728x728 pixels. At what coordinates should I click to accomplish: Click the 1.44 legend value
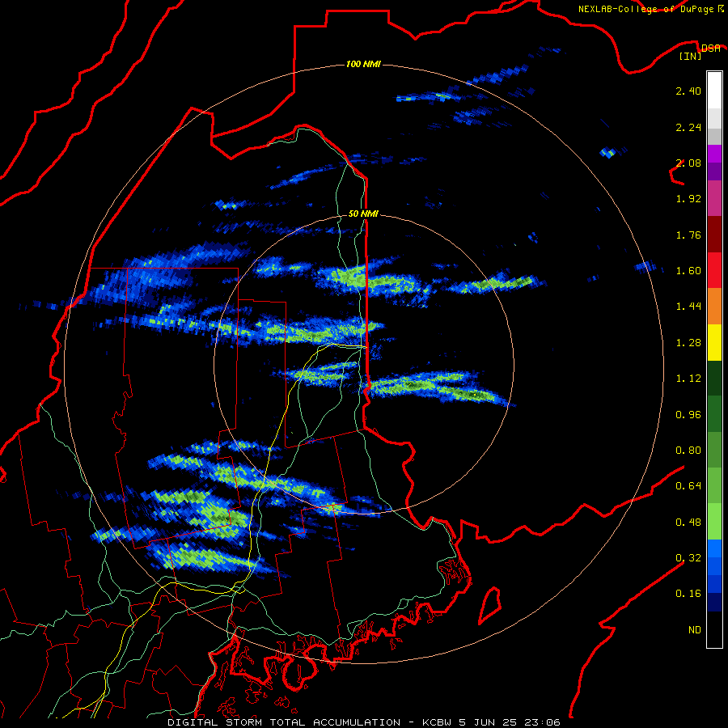[688, 307]
